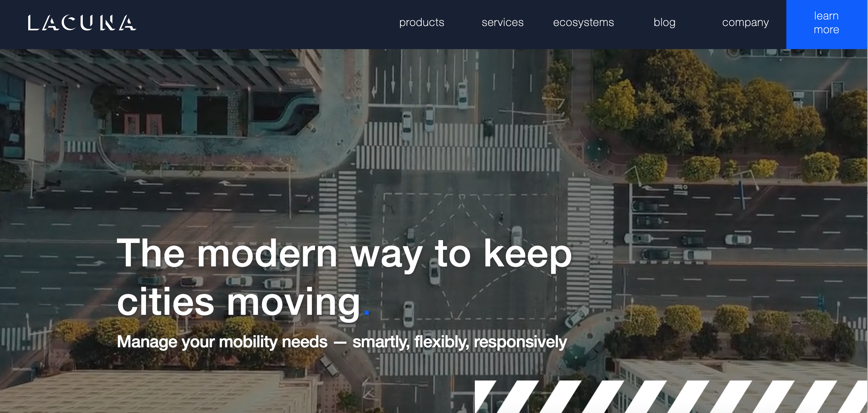Open the services menu
The width and height of the screenshot is (868, 413).
[503, 22]
